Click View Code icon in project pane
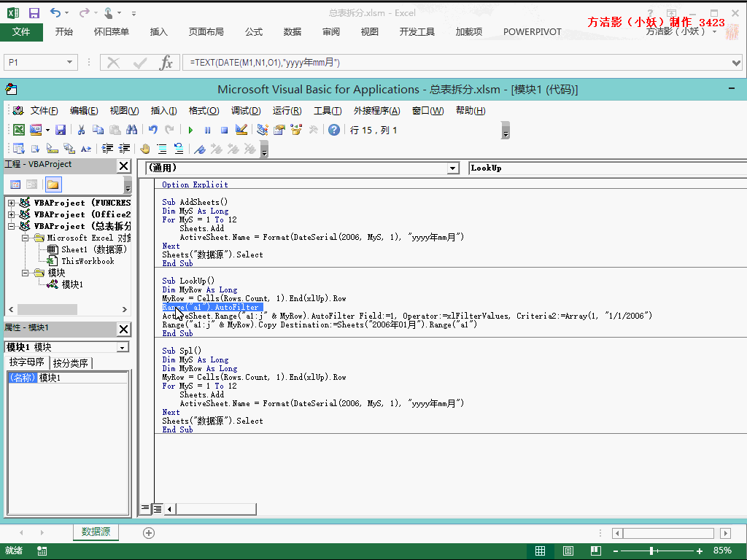The height and width of the screenshot is (560, 747). pos(15,184)
